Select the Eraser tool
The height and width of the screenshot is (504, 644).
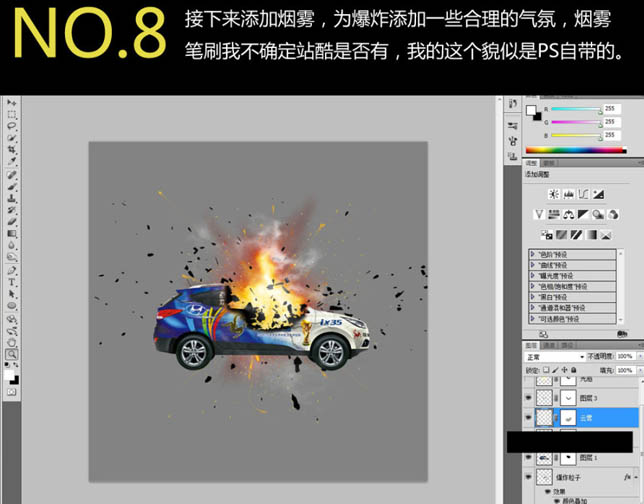tap(12, 222)
